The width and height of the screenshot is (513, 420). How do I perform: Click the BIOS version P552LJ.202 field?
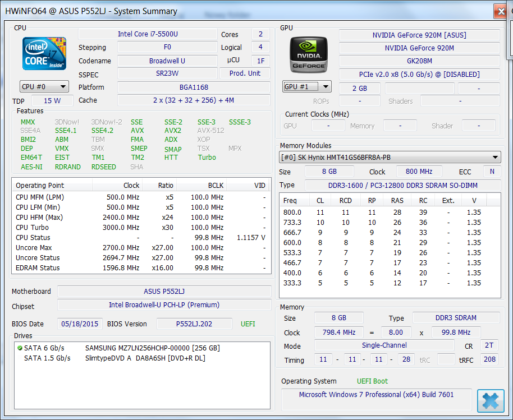coord(194,324)
